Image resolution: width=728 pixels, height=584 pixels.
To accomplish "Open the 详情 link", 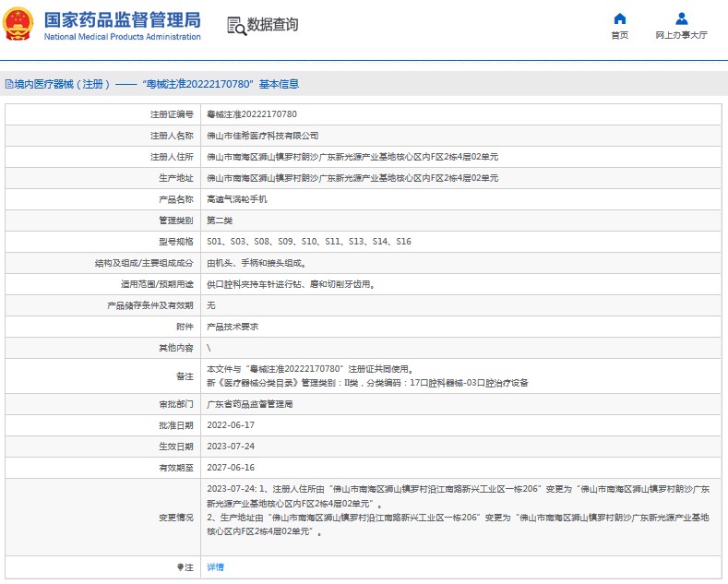I will click(x=215, y=566).
